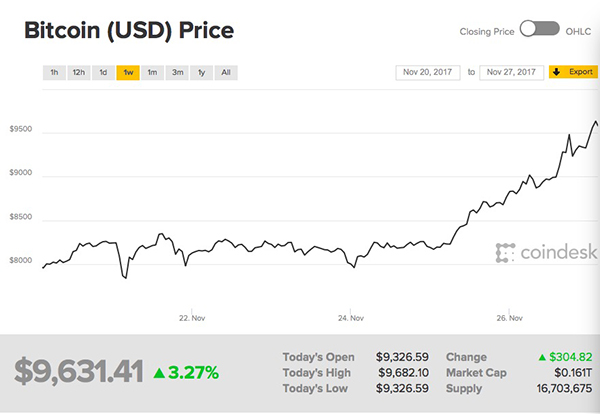600x414 pixels.
Task: Select the 1y time range
Action: [x=202, y=72]
